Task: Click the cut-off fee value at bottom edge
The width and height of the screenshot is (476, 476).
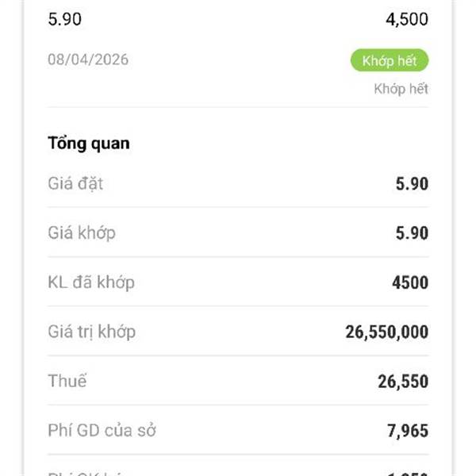Action: click(x=408, y=473)
